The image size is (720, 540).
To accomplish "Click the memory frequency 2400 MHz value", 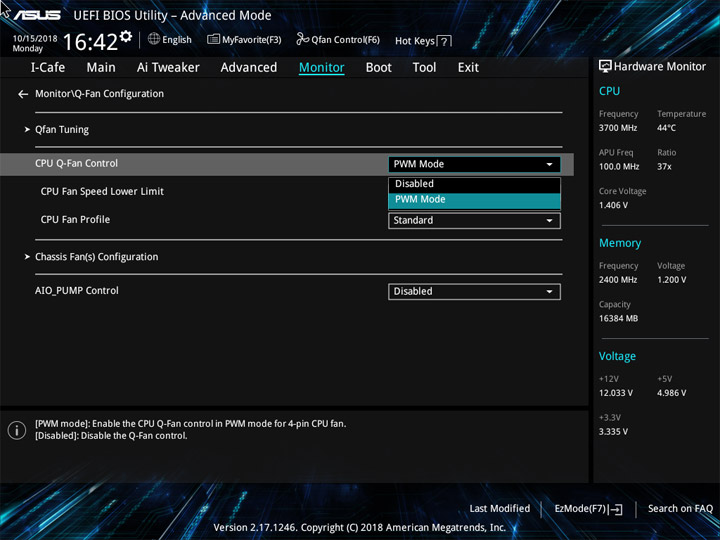I will pos(618,280).
